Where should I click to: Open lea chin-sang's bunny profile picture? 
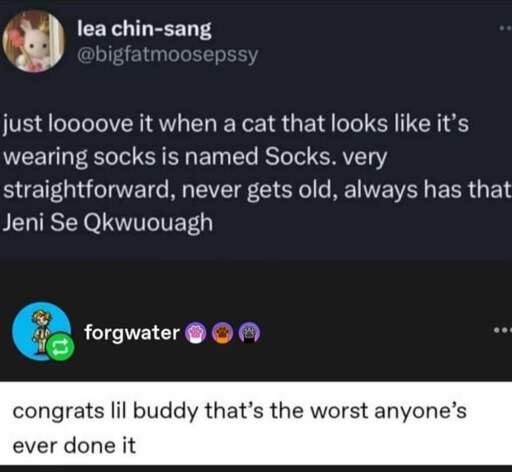click(x=33, y=41)
